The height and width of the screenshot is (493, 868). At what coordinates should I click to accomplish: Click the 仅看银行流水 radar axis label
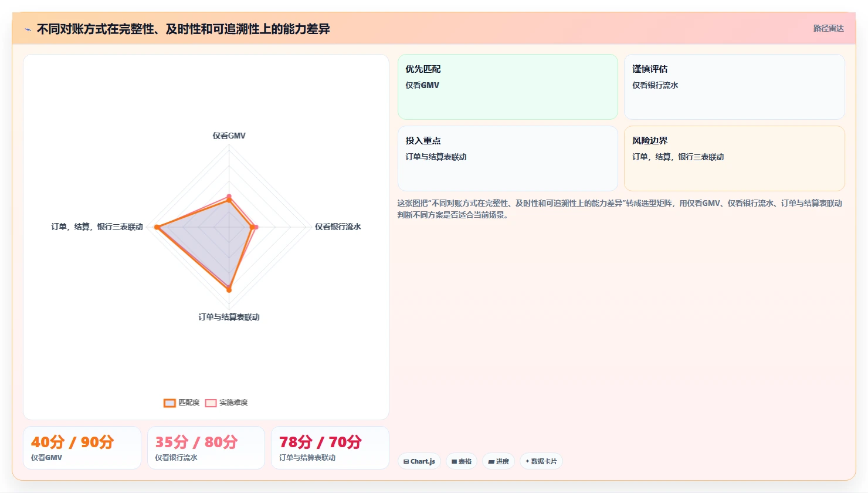pyautogui.click(x=338, y=227)
